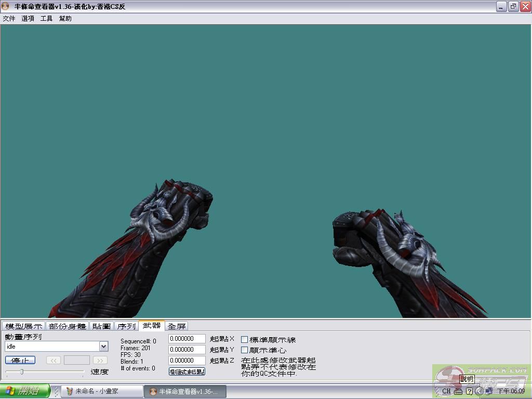Open the 開始 Start button
532x399 pixels.
tap(24, 391)
